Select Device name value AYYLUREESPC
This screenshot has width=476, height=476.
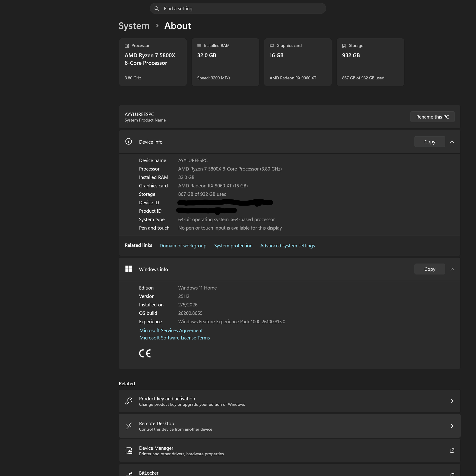[193, 160]
